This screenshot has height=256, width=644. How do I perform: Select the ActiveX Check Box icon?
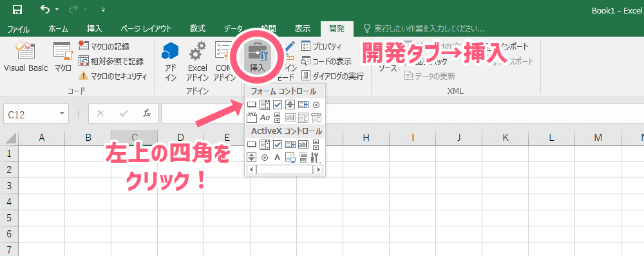point(277,145)
